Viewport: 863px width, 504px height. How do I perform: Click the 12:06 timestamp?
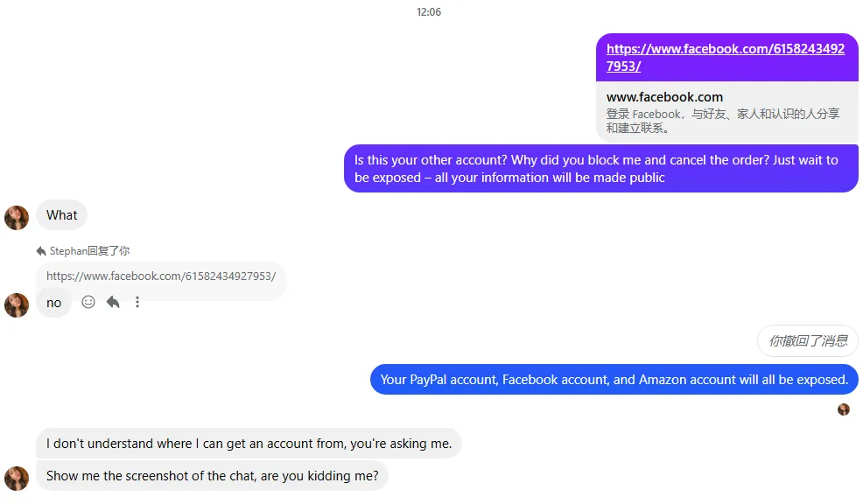coord(429,12)
